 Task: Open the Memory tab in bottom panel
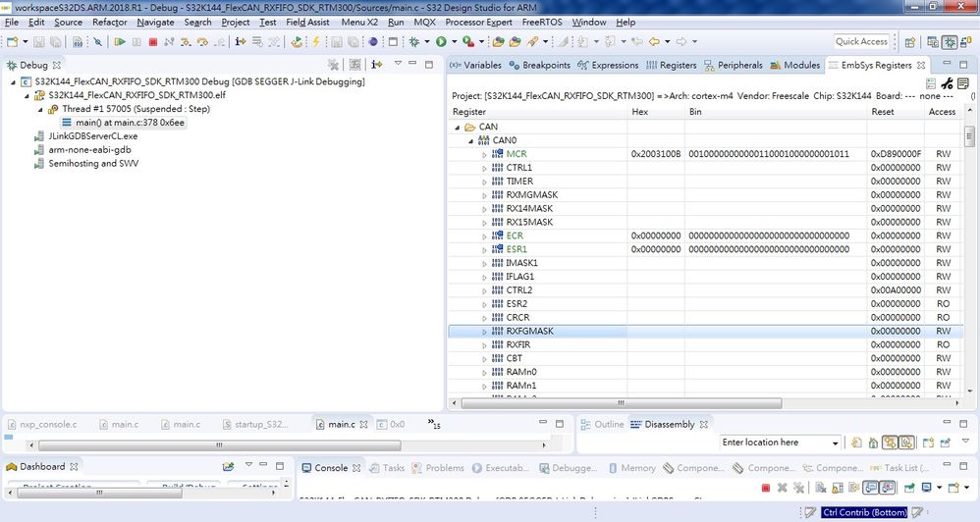pos(631,468)
